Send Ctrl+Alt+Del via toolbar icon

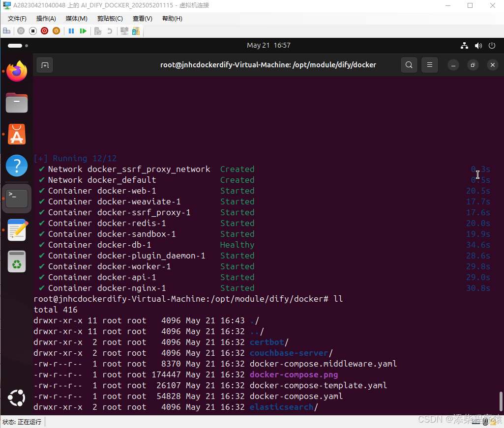(x=7, y=31)
